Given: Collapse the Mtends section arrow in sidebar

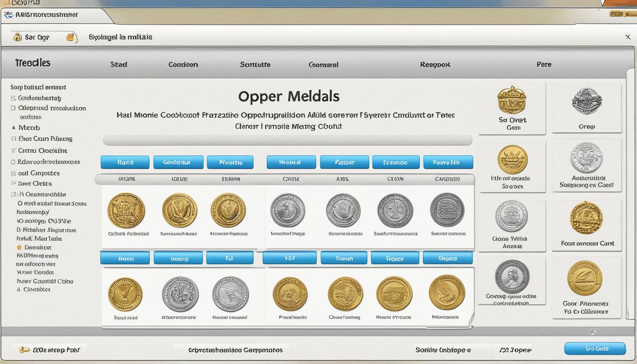Looking at the screenshot, I should pos(13,128).
